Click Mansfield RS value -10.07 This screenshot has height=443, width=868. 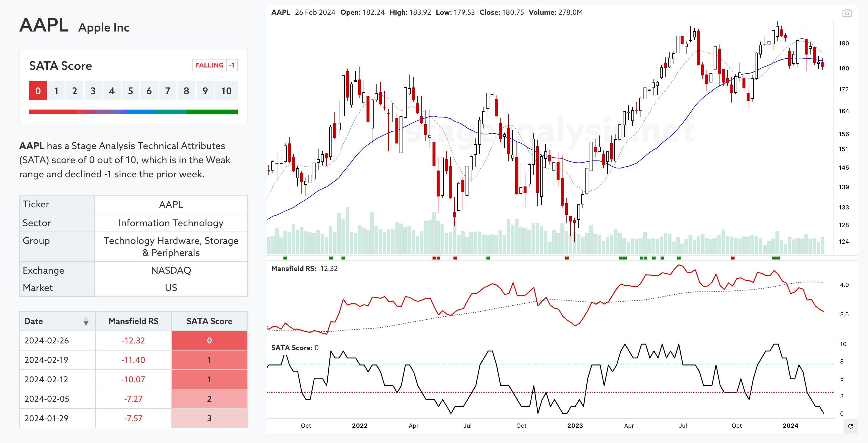pos(133,379)
